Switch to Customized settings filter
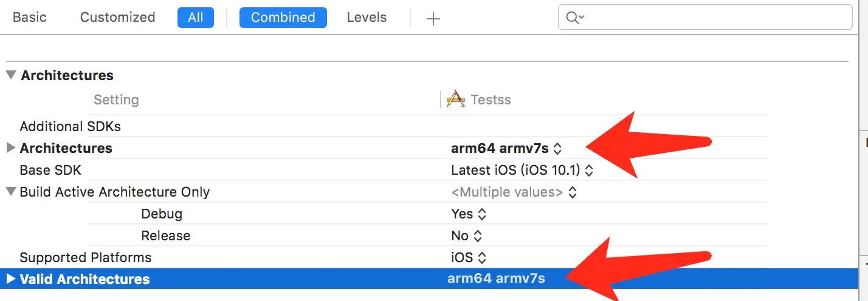Viewport: 868px width, 301px height. coord(117,18)
